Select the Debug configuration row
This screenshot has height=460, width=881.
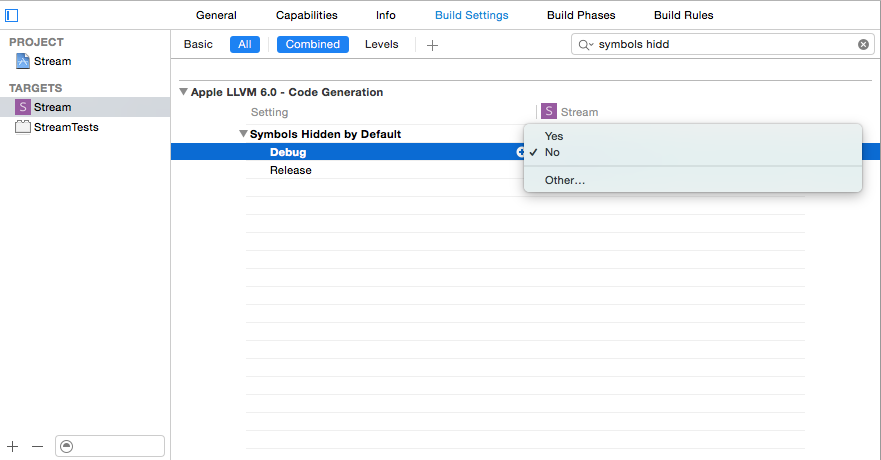(x=348, y=152)
